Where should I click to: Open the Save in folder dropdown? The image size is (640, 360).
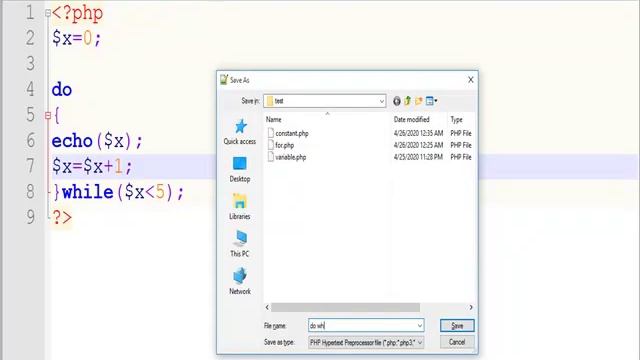325,101
